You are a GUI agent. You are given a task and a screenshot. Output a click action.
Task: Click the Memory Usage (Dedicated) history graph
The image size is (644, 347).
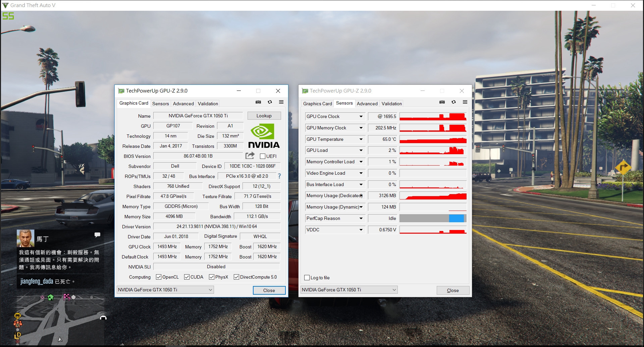pos(433,196)
